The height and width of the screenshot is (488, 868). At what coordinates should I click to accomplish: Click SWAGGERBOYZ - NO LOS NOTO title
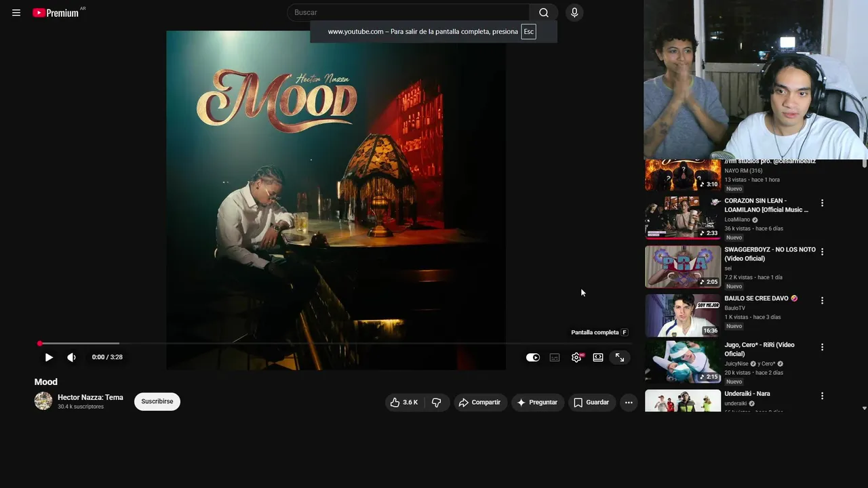click(x=770, y=254)
